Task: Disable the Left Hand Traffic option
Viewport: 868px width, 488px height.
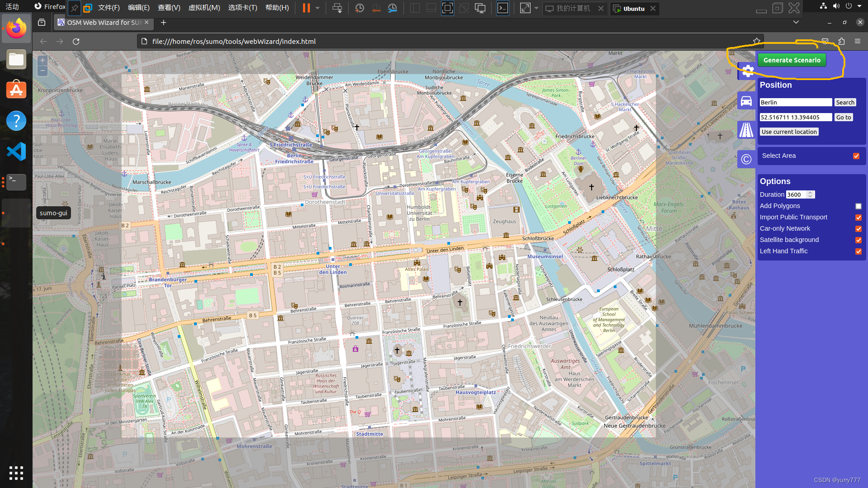Action: [858, 251]
